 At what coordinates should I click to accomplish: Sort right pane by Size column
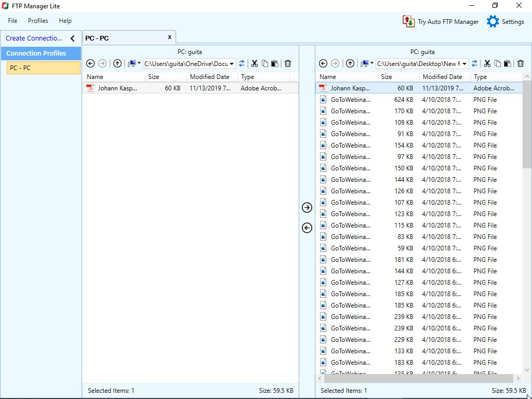click(x=399, y=77)
